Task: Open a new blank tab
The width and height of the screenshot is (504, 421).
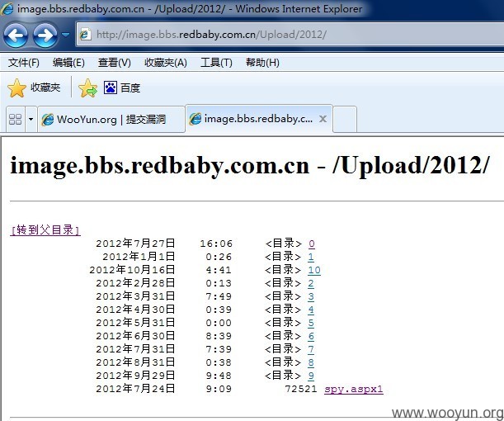Action: [x=345, y=120]
